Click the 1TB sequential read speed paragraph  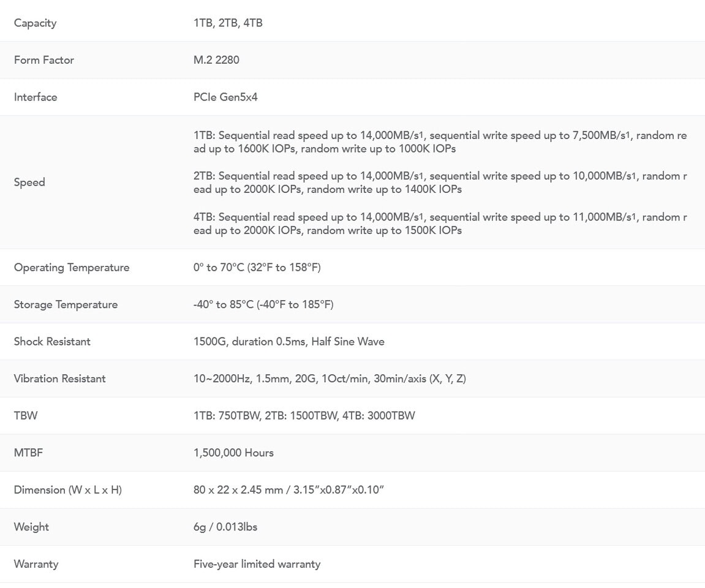click(440, 142)
